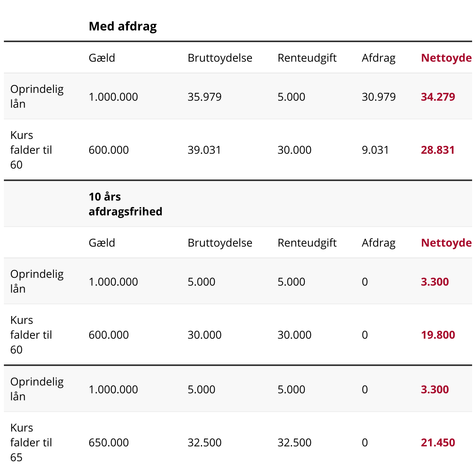Select the Gæld value 650.000
This screenshot has height=476, width=476.
(108, 442)
